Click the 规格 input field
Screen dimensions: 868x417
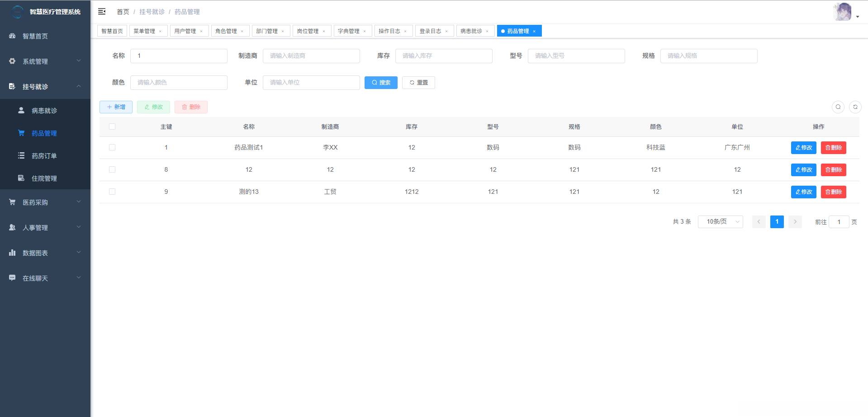(x=709, y=56)
